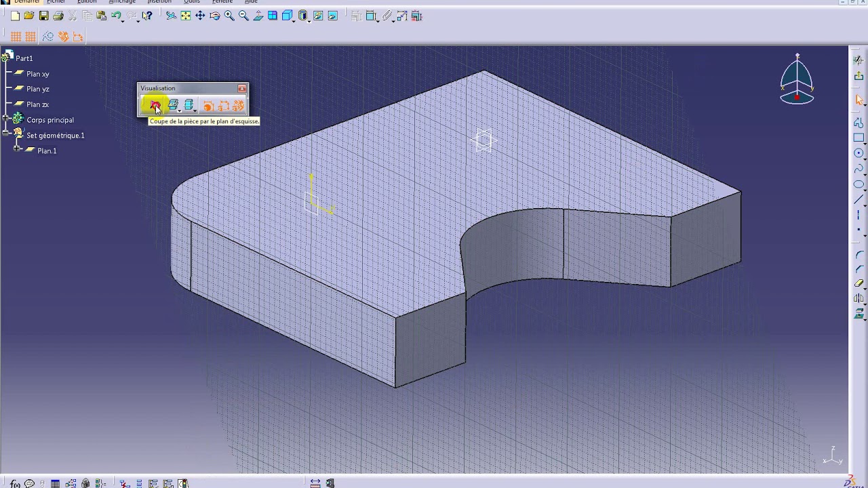Close the Visualisation floating toolbar

pos(242,88)
